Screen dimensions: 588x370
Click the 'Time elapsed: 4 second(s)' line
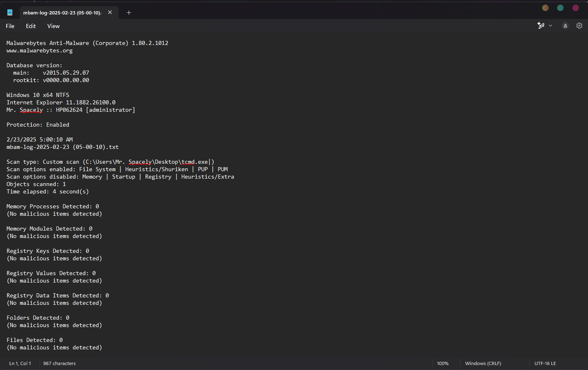[48, 191]
